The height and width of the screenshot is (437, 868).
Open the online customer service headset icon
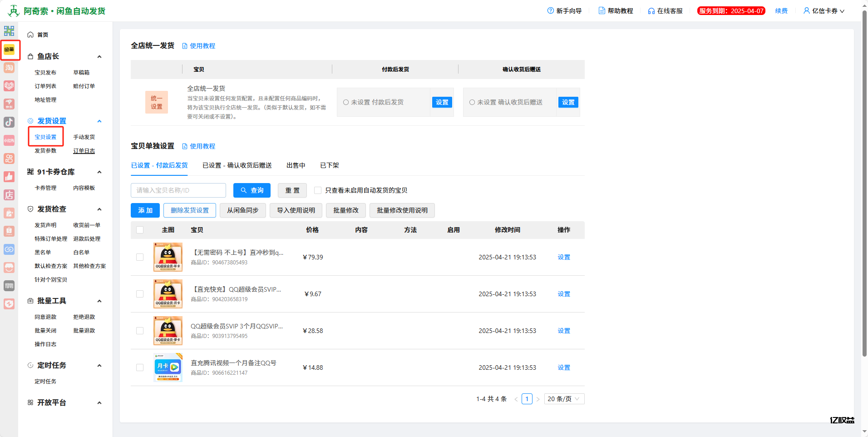(651, 10)
